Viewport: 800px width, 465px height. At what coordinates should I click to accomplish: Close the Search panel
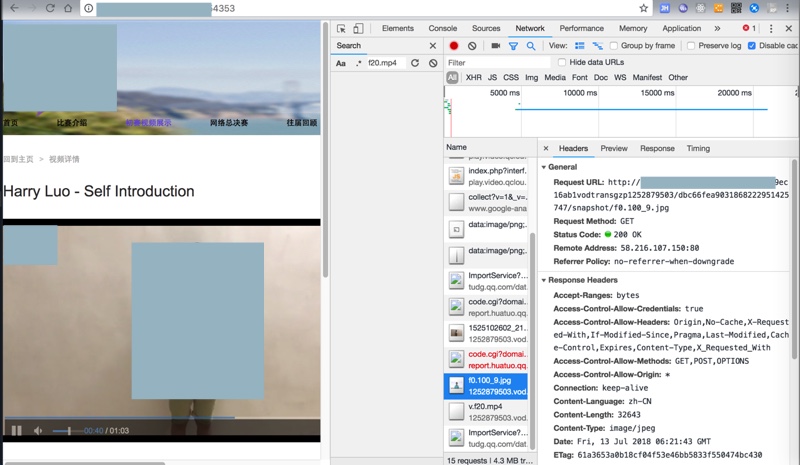coord(433,45)
